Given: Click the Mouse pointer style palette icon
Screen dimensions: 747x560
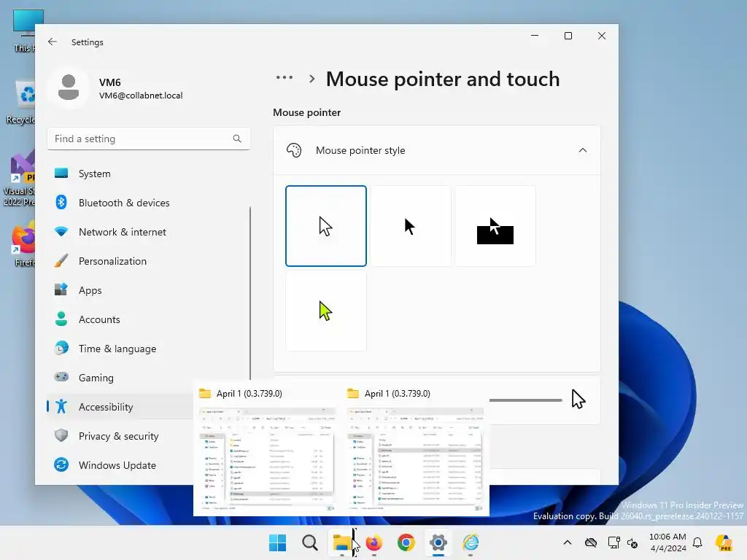Looking at the screenshot, I should click(294, 150).
